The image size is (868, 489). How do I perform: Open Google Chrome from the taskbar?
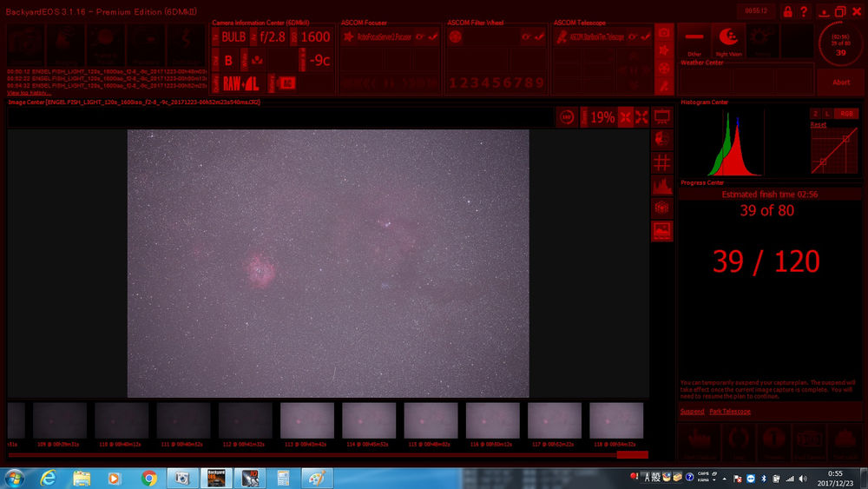[x=149, y=478]
